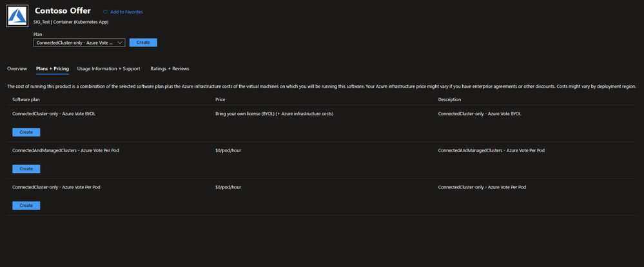Click the Plan label above the dropdown
The height and width of the screenshot is (267, 644).
38,35
